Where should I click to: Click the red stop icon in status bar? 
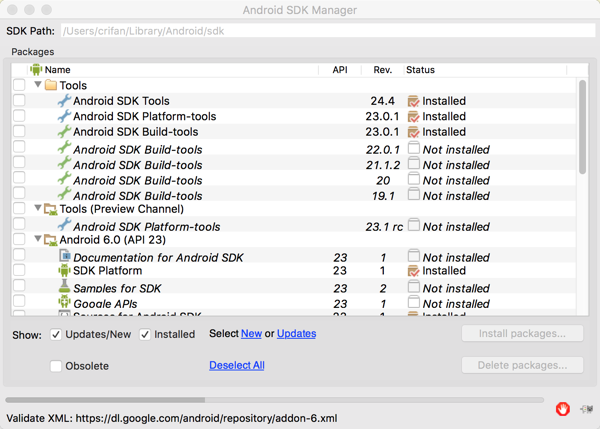pyautogui.click(x=564, y=408)
